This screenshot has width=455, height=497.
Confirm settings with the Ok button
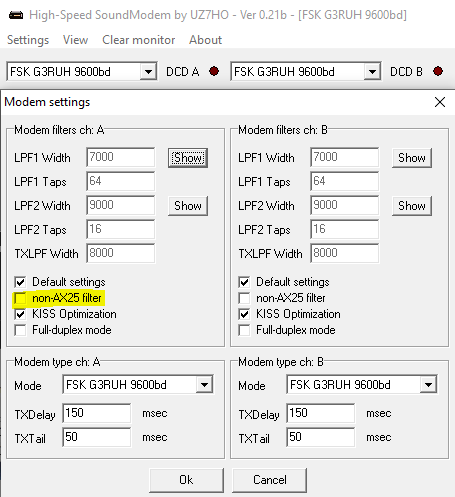click(186, 480)
